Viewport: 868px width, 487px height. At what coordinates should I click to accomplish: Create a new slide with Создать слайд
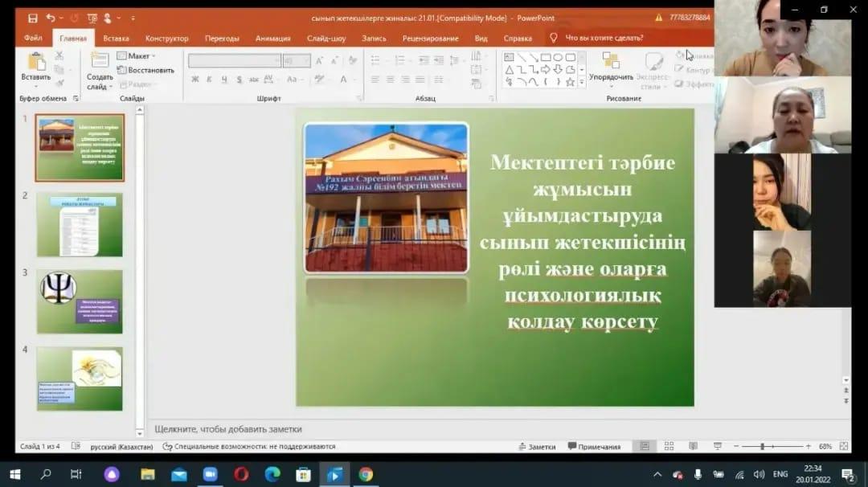coord(100,71)
